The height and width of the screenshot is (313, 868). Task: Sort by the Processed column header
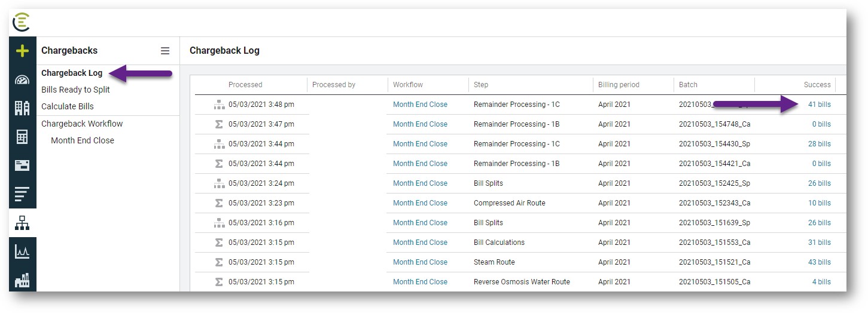[245, 85]
